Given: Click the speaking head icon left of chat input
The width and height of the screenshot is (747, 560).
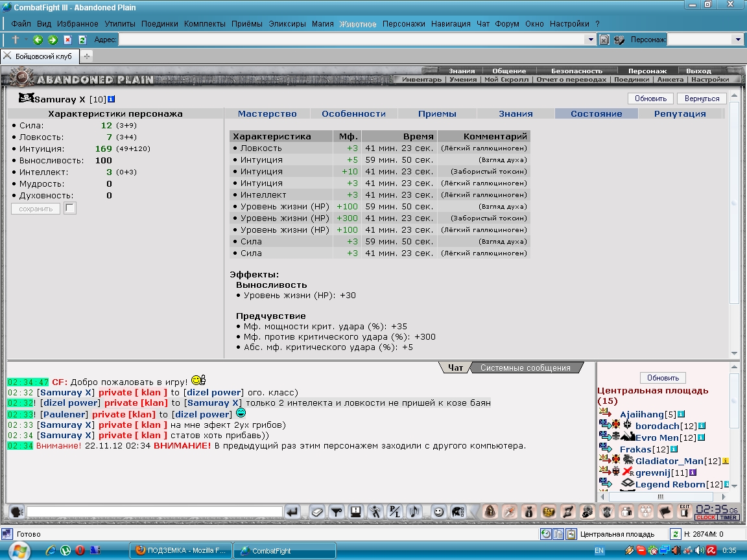Looking at the screenshot, I should (x=17, y=512).
